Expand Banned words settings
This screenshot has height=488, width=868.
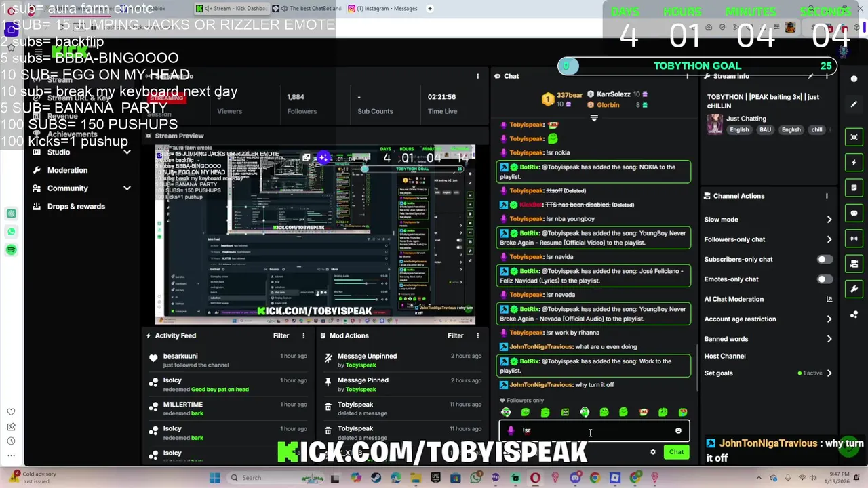(829, 339)
